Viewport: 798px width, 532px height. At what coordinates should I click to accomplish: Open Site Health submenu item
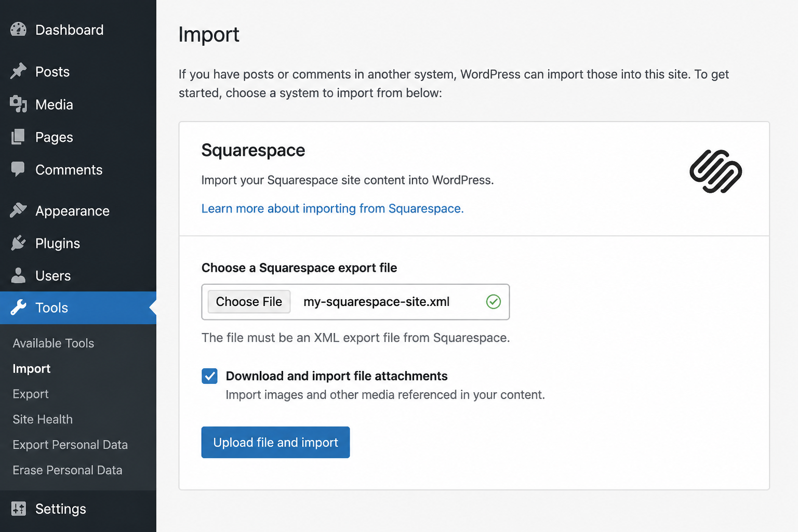[43, 419]
